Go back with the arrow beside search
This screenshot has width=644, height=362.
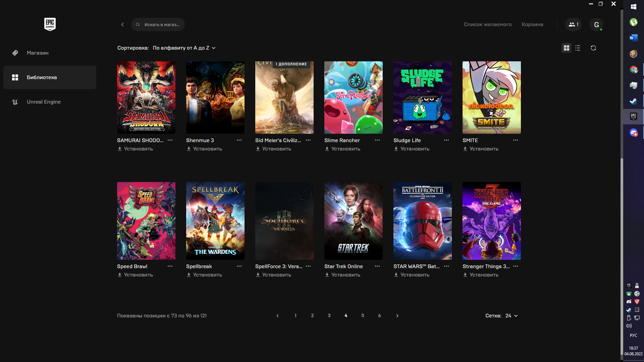pos(122,24)
